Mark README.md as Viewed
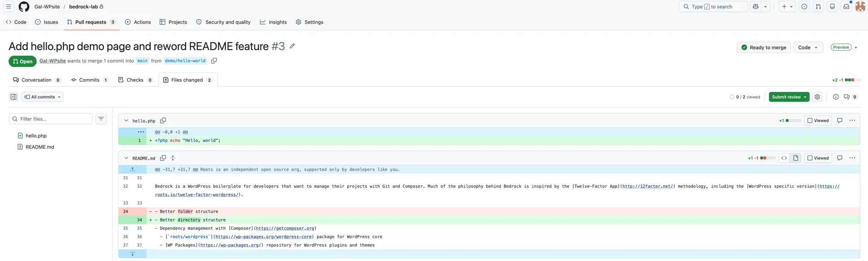 click(818, 158)
